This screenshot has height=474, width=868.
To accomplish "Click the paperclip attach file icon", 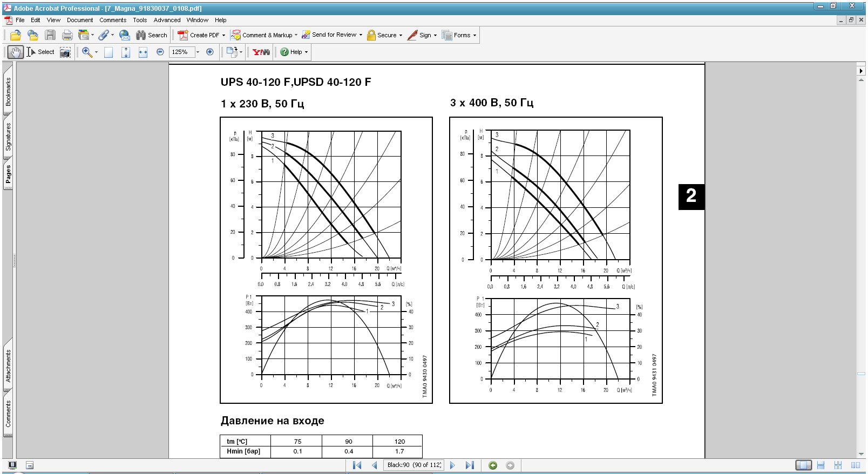I will [x=103, y=35].
